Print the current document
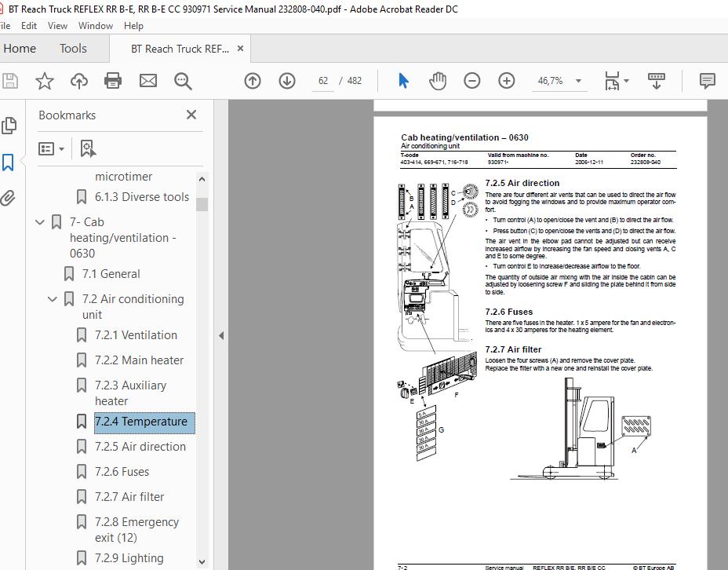 click(113, 81)
